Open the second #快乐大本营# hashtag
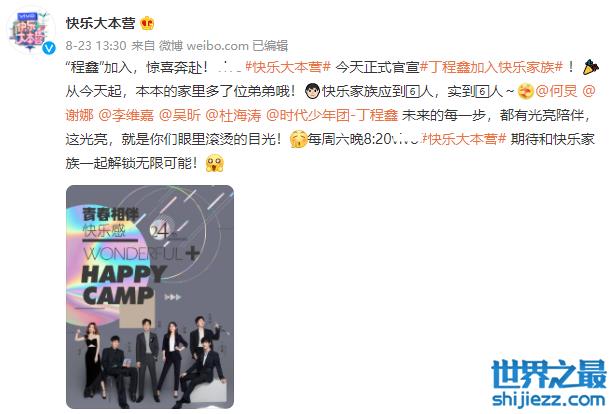This screenshot has height=414, width=616. click(464, 139)
